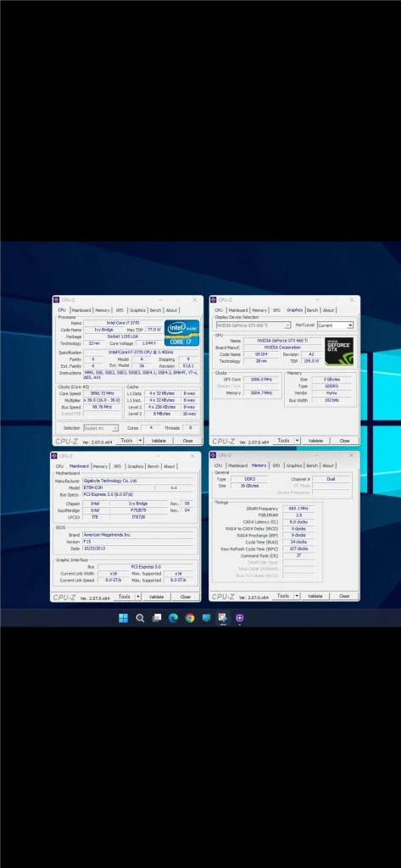The image size is (401, 868).
Task: Click Validate in graphics window
Action: pyautogui.click(x=315, y=441)
